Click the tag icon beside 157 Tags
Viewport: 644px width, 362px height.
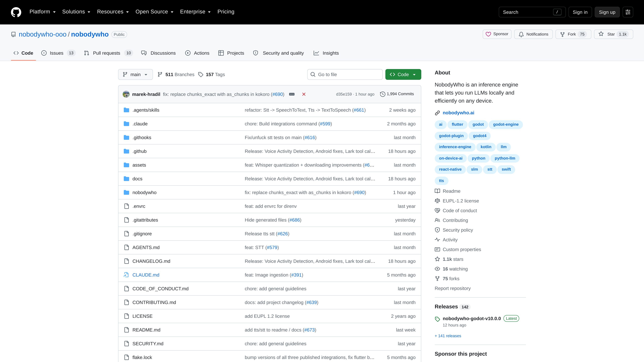click(x=201, y=74)
